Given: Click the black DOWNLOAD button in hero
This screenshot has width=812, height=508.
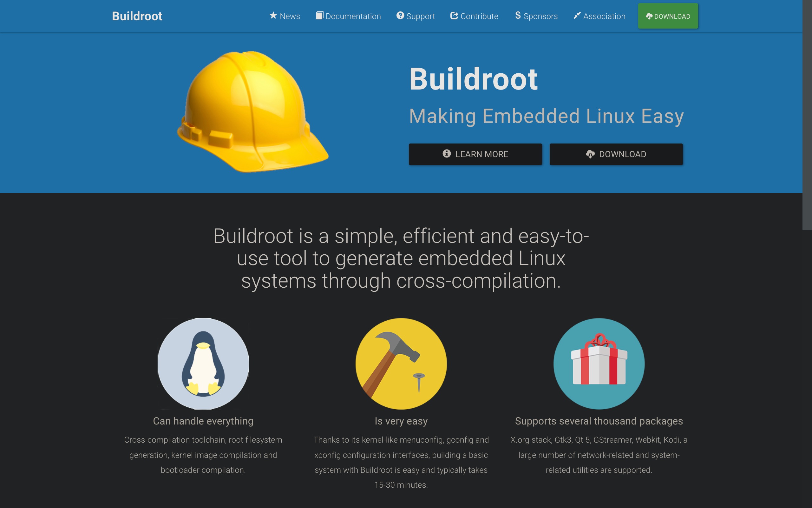Looking at the screenshot, I should point(616,154).
